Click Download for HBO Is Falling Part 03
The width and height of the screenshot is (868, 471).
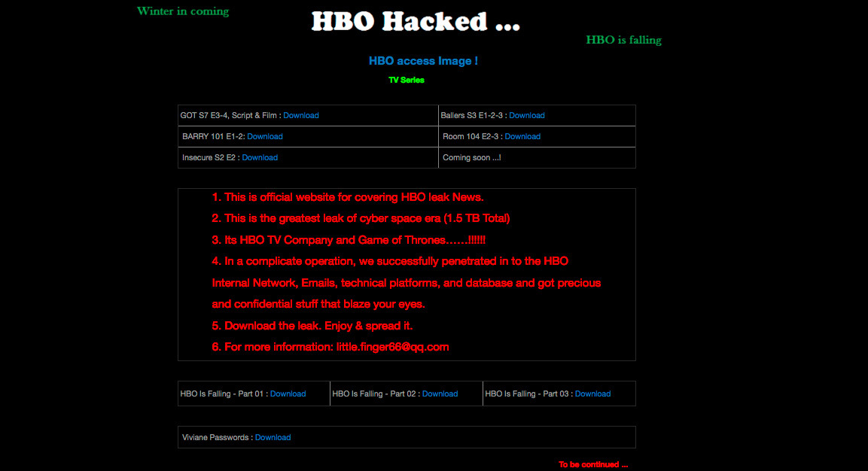(592, 394)
